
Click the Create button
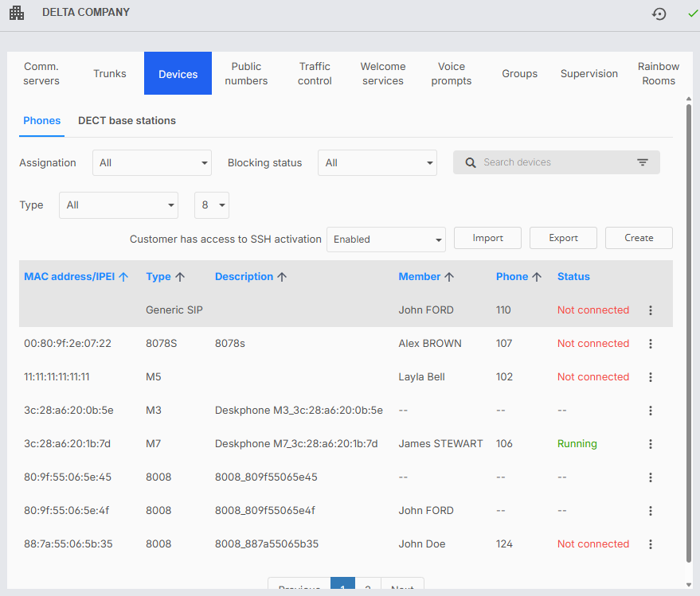coord(639,238)
